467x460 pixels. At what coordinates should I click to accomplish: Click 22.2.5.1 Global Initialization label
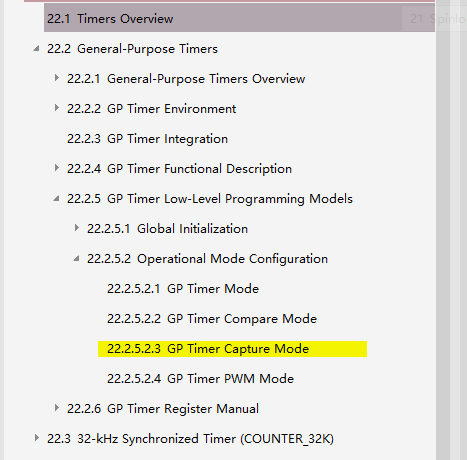point(167,229)
